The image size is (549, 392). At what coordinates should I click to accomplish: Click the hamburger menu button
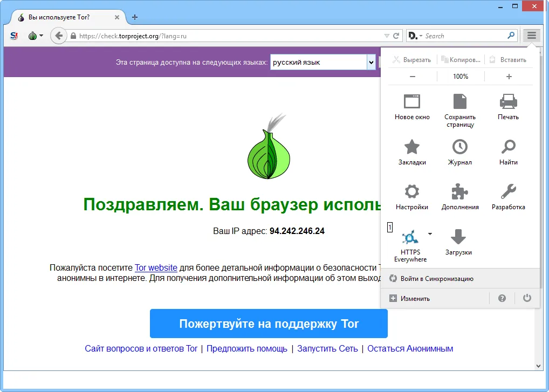pos(531,36)
